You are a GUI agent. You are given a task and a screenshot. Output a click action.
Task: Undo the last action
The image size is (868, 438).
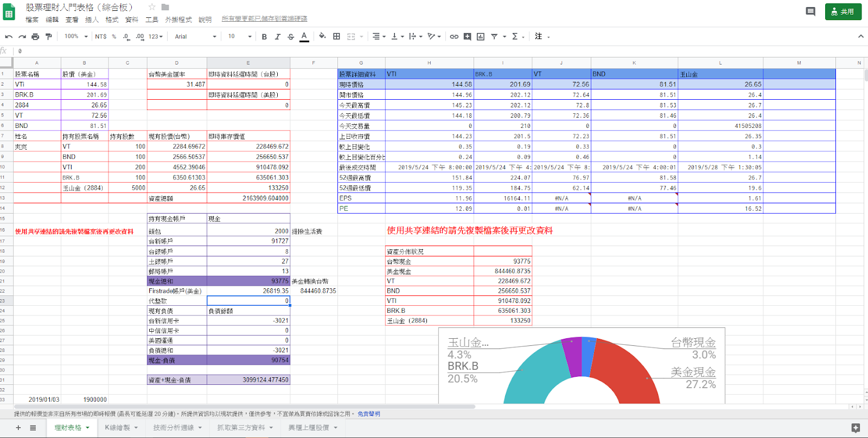click(x=9, y=36)
